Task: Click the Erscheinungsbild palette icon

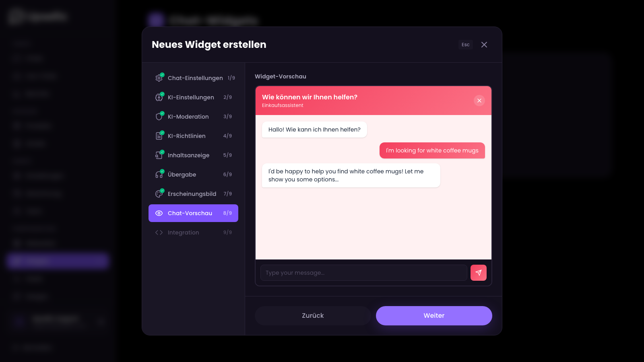Action: coord(159,194)
